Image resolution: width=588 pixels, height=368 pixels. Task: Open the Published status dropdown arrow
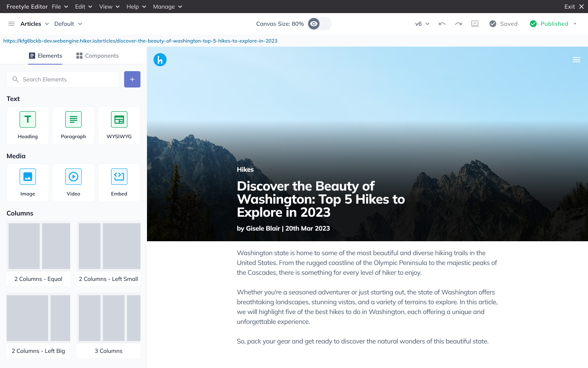(x=575, y=24)
